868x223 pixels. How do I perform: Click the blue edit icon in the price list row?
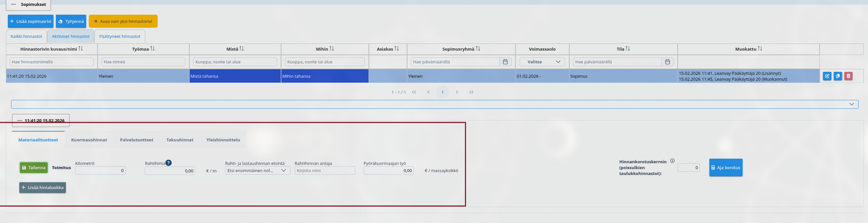click(827, 76)
